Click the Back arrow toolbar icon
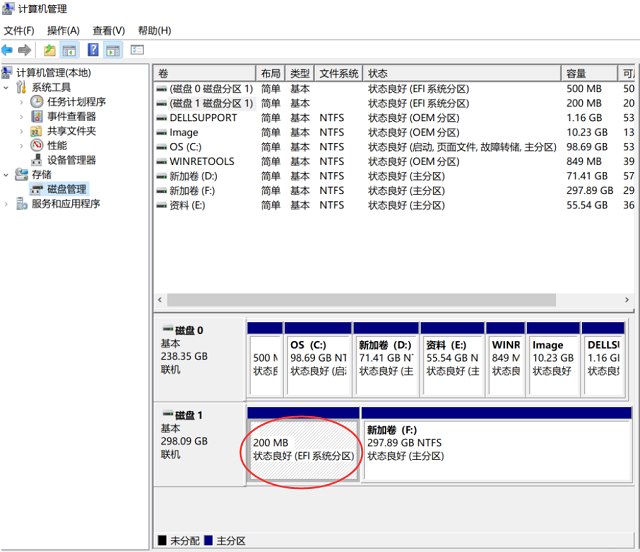This screenshot has height=552, width=640. click(7, 50)
